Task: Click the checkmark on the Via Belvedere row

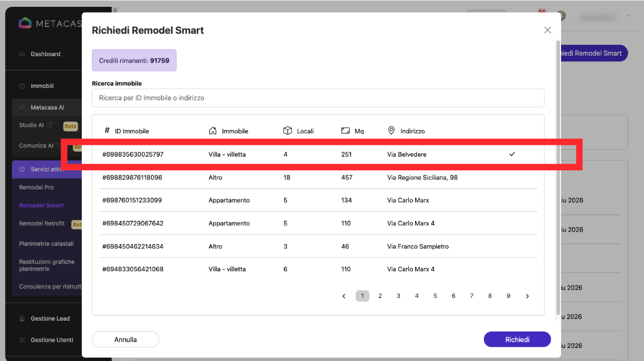Action: click(512, 154)
